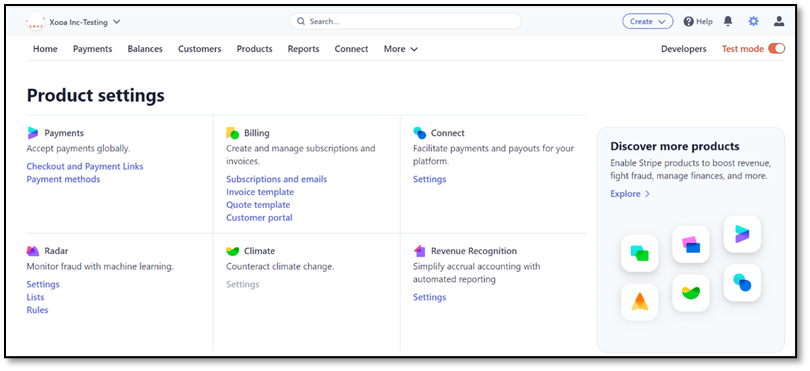
Task: Click the Discover more products heading
Action: coord(675,146)
